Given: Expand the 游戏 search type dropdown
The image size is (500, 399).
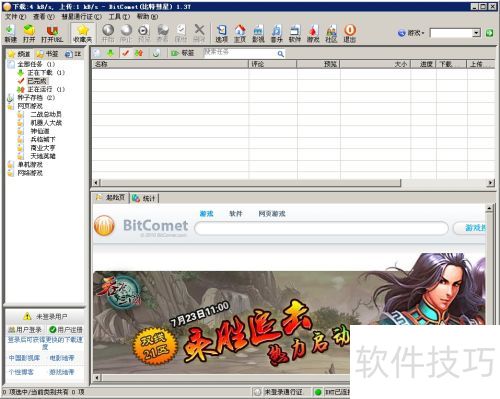Looking at the screenshot, I should coord(411,33).
